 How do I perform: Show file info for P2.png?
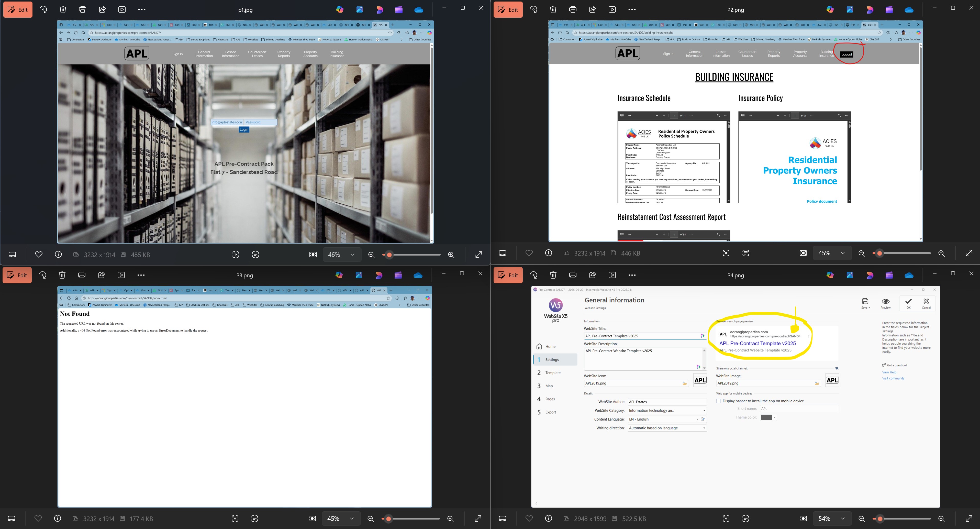point(548,253)
